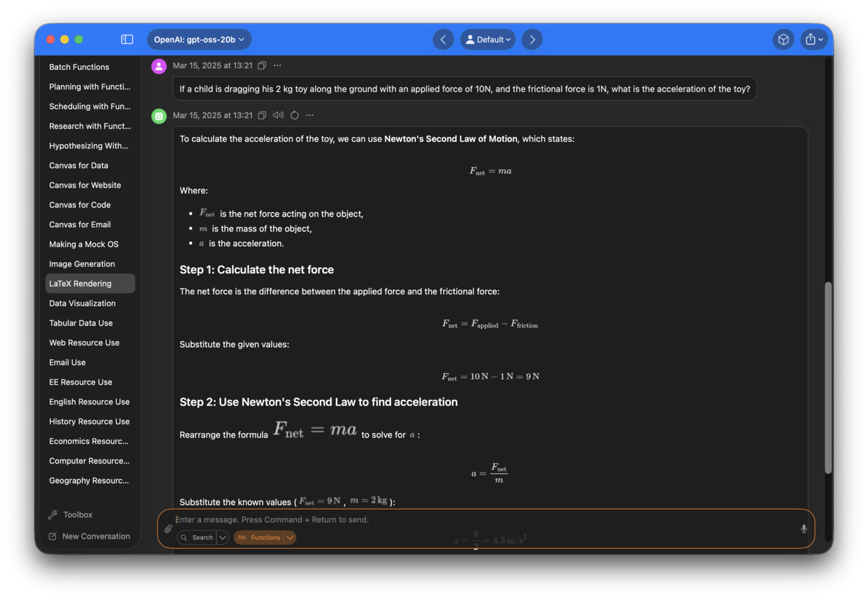Image resolution: width=868 pixels, height=600 pixels.
Task: Start voice input with microphone
Action: [803, 529]
